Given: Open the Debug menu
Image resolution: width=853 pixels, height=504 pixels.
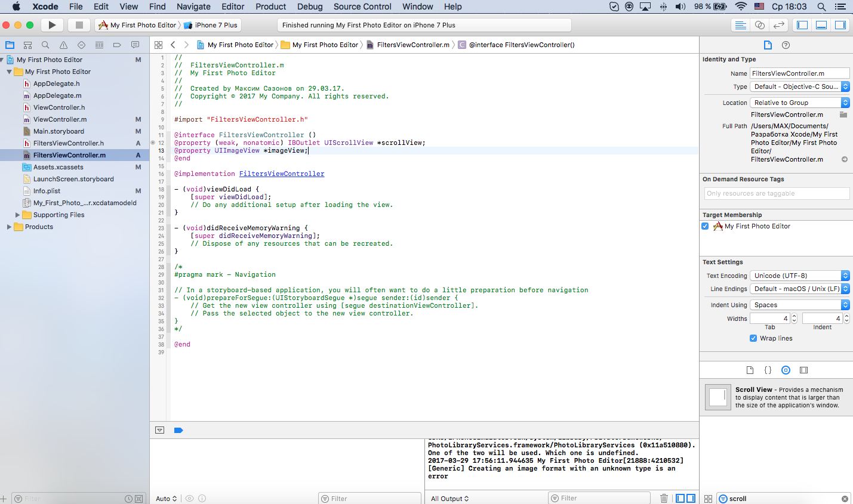Looking at the screenshot, I should [310, 7].
